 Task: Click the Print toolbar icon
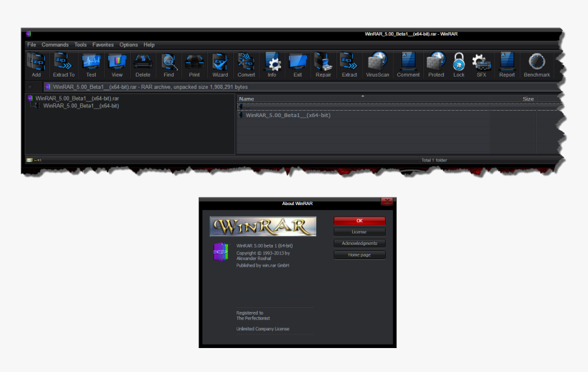click(194, 64)
